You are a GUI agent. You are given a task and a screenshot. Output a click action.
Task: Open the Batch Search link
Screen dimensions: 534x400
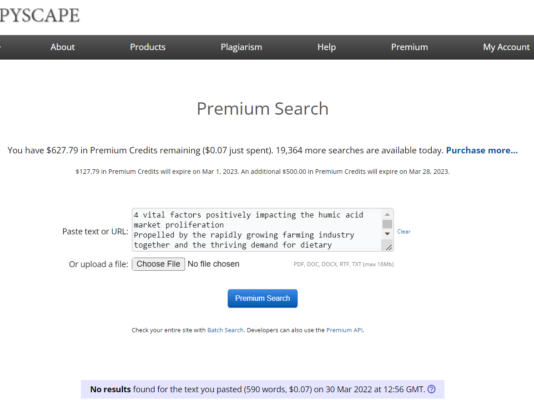[225, 330]
